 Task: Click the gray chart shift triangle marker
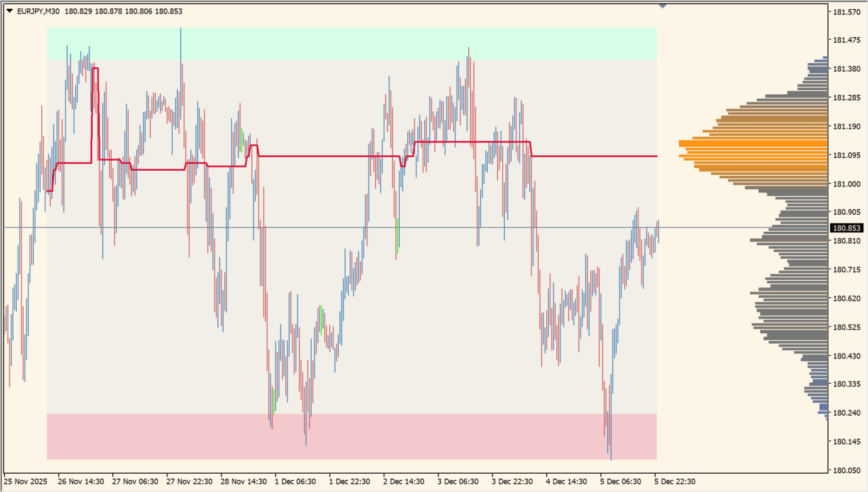tap(663, 5)
